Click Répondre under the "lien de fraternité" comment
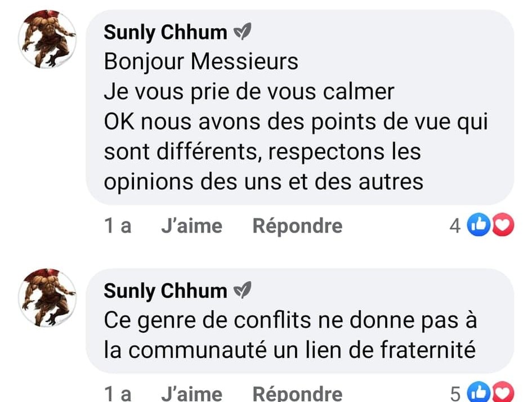This screenshot has height=402, width=532. pyautogui.click(x=297, y=394)
